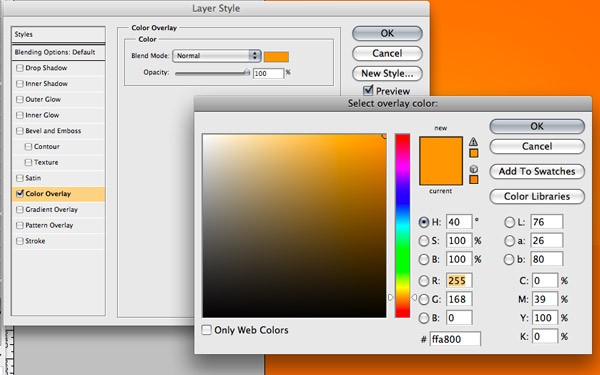Select the R red radio button
Image resolution: width=600 pixels, height=375 pixels.
[424, 281]
